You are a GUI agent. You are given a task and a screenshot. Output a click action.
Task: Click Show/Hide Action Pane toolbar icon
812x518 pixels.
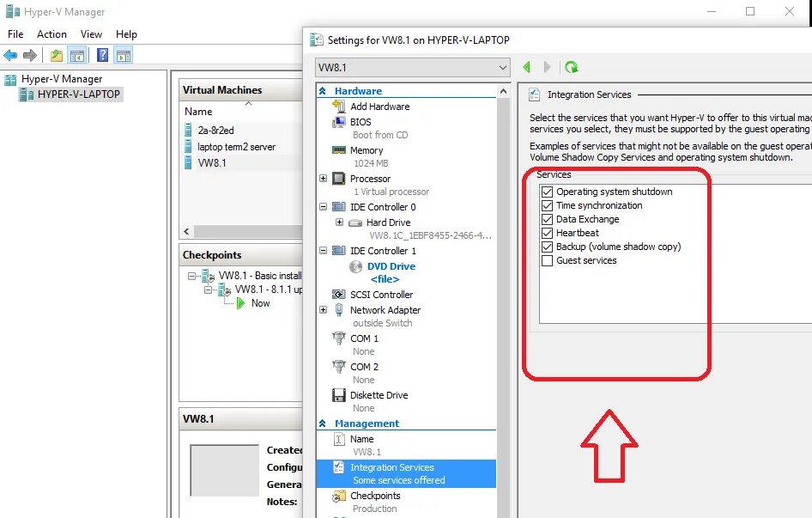click(124, 56)
